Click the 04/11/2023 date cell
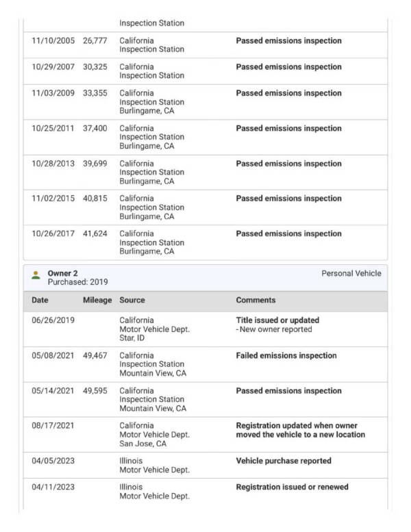The width and height of the screenshot is (411, 532). pos(53,487)
